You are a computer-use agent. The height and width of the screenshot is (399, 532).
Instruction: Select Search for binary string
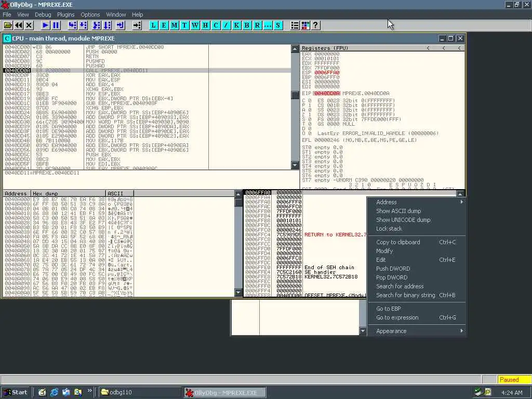coord(417,295)
